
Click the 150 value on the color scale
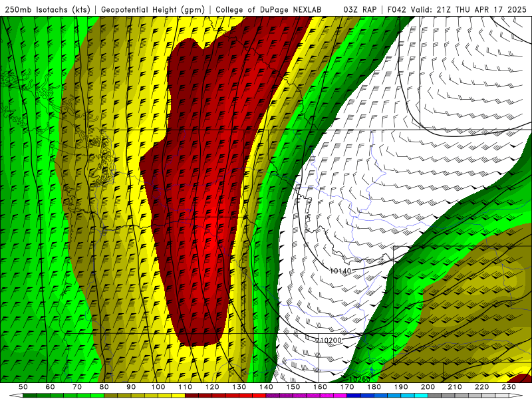tap(293, 387)
